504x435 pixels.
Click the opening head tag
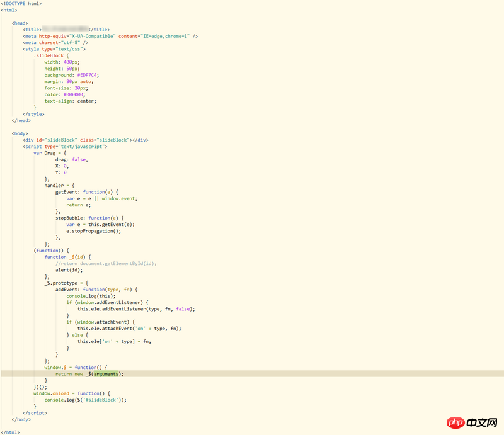[20, 23]
